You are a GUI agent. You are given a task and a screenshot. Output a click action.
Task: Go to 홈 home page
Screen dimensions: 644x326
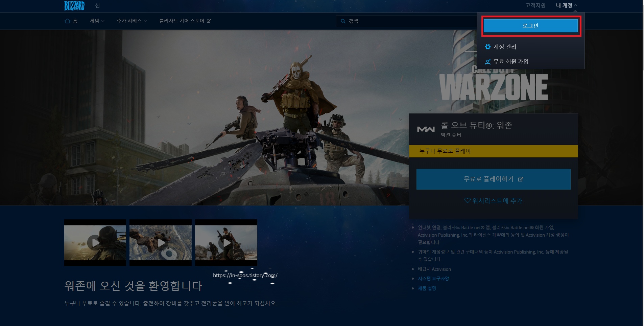(x=71, y=21)
